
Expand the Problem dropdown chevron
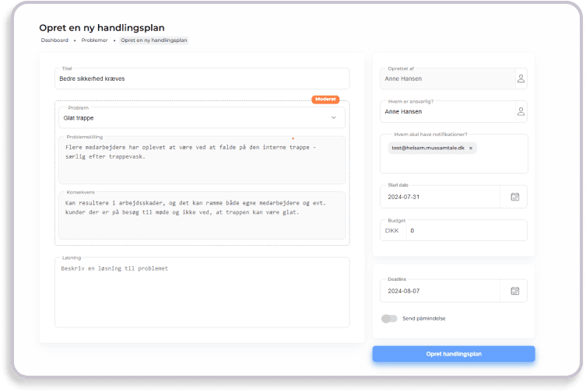(x=334, y=117)
